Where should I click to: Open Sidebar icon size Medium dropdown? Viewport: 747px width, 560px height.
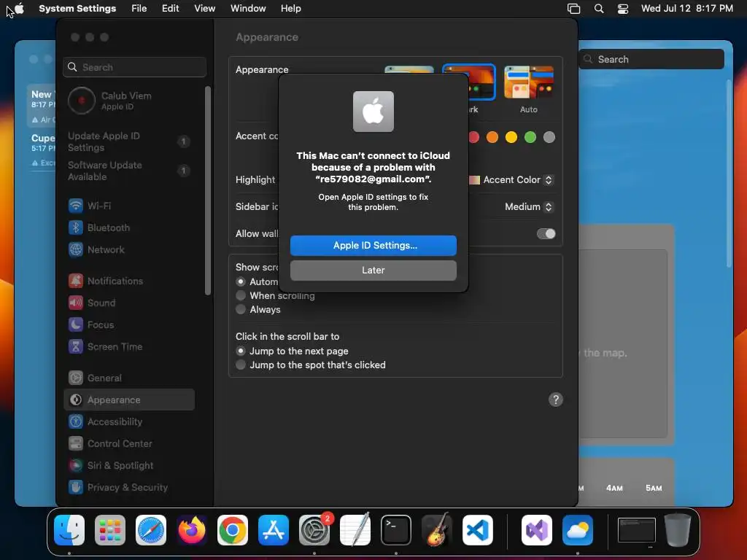(x=529, y=206)
